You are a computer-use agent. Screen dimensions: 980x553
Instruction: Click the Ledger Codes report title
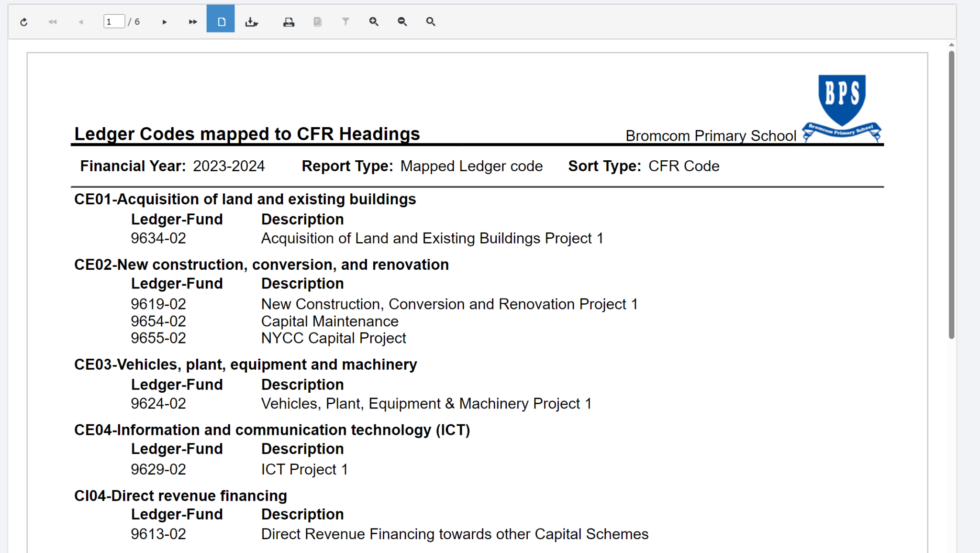click(246, 133)
